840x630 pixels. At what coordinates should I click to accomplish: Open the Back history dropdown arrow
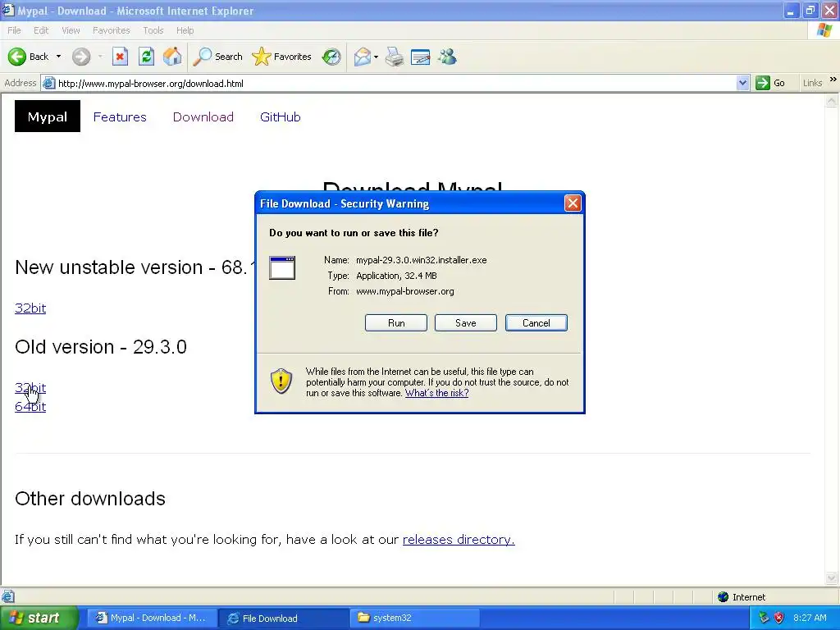tap(58, 57)
